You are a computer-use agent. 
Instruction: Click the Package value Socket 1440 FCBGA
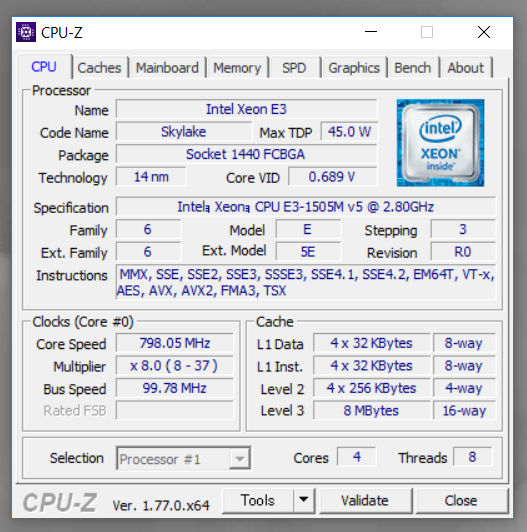pyautogui.click(x=246, y=154)
